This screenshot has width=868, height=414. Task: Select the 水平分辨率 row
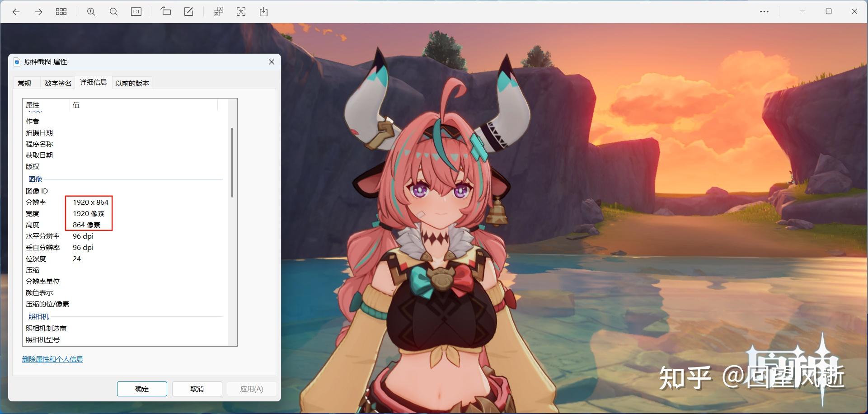click(125, 236)
